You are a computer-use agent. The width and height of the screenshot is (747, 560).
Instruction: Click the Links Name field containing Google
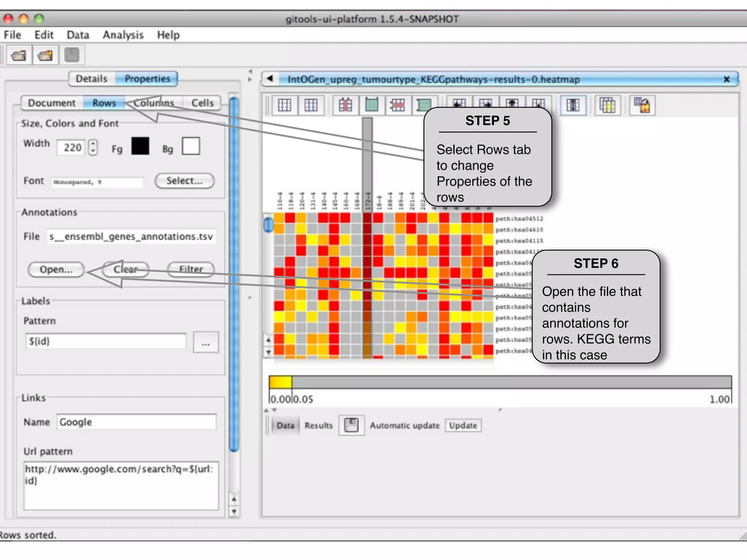136,422
